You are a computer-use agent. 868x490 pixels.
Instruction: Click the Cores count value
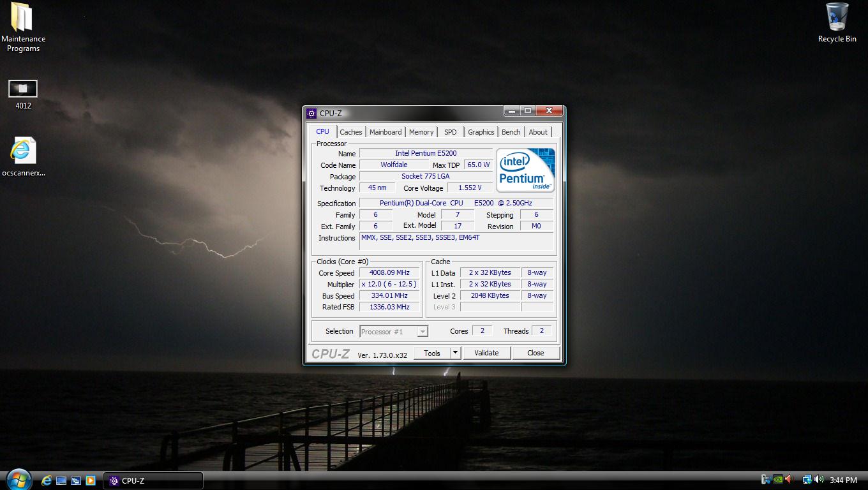tap(482, 330)
